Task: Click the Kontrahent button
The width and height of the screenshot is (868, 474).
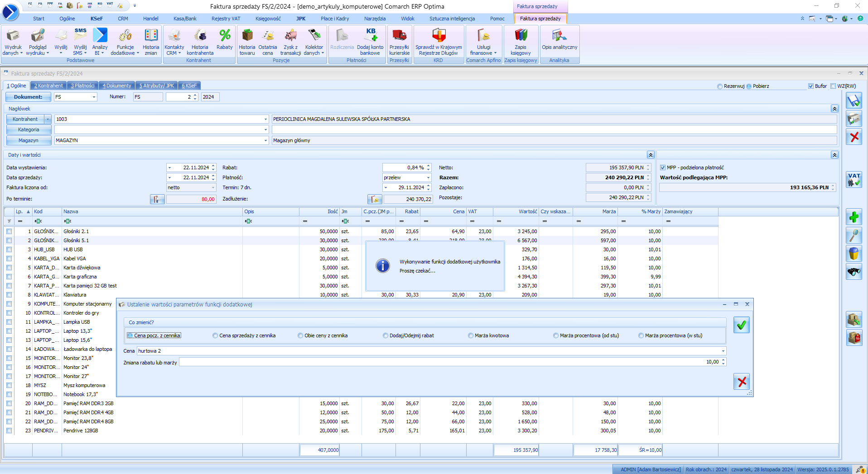Action: 25,119
